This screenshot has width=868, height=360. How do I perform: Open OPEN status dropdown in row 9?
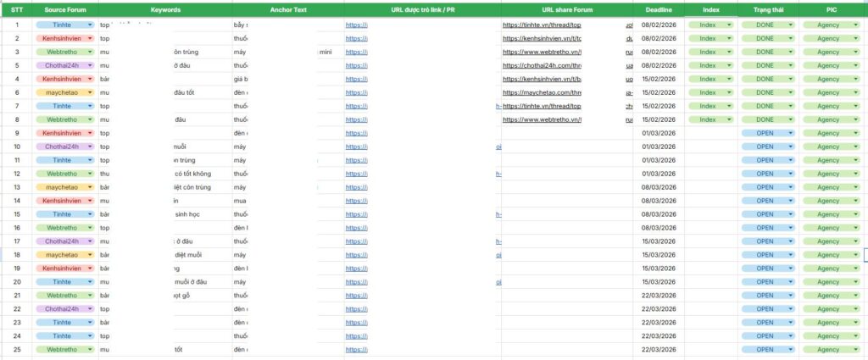pos(768,133)
